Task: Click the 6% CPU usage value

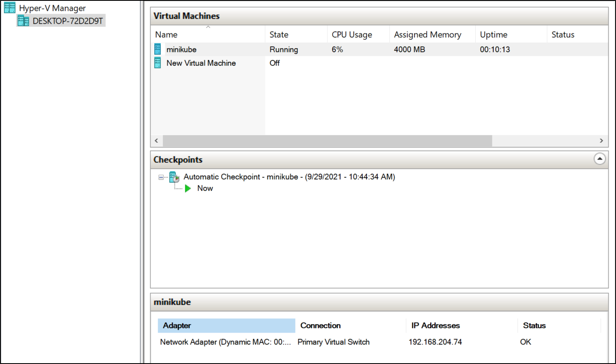Action: 337,49
